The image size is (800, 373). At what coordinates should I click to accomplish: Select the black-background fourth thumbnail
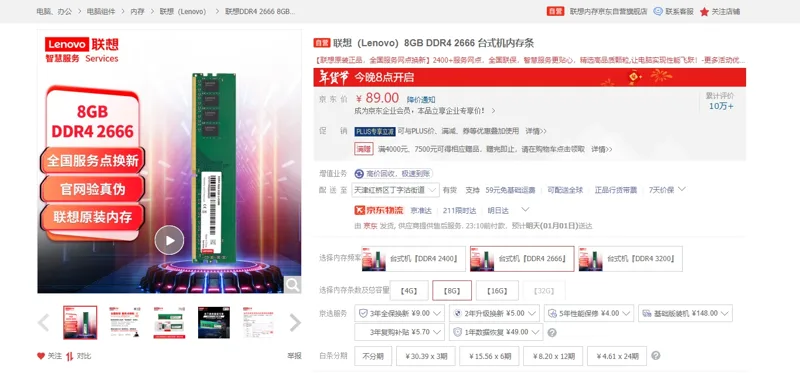[x=214, y=322]
